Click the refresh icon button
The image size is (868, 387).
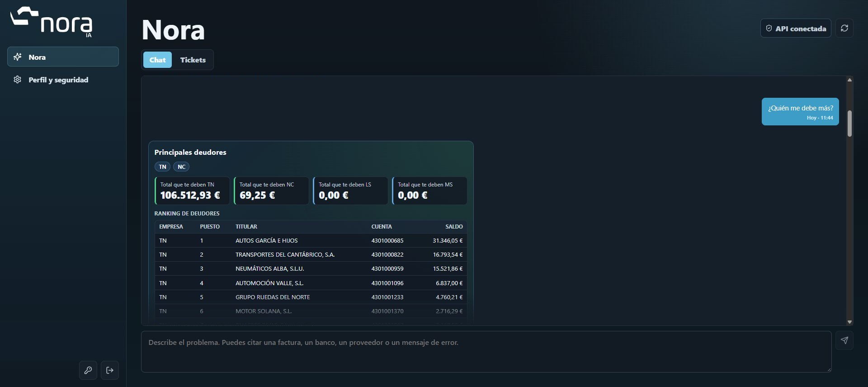tap(844, 28)
